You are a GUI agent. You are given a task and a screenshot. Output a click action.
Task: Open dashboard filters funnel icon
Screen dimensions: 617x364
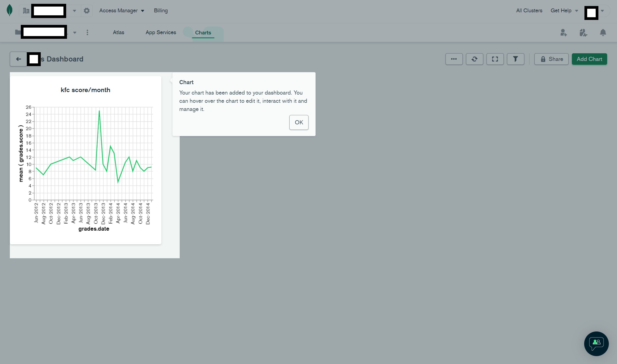[x=515, y=59]
